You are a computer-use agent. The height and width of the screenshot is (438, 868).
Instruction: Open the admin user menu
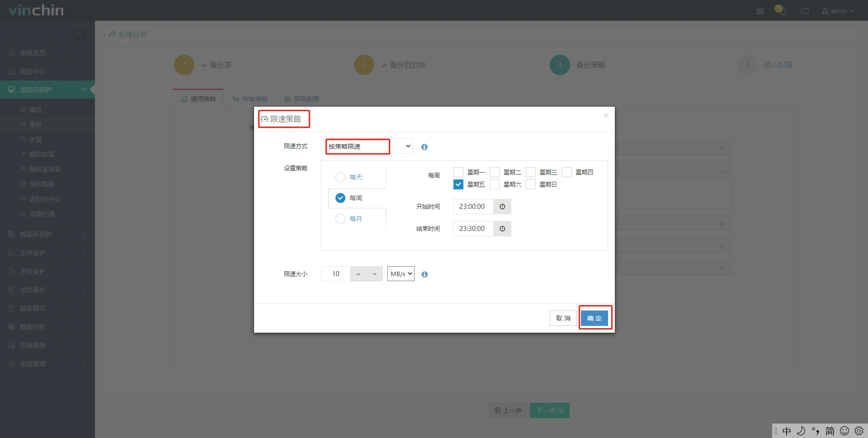click(x=839, y=11)
